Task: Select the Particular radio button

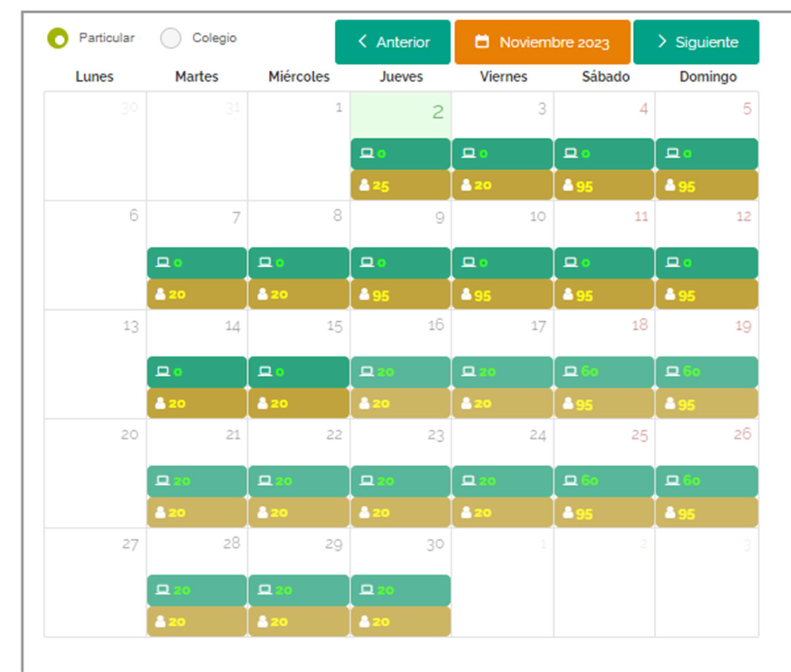Action: coord(58,38)
